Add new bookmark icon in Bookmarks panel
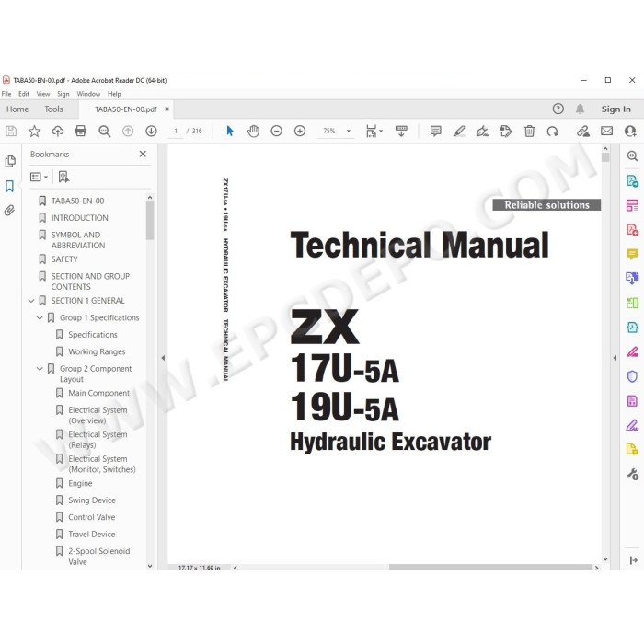Screen dimensions: 644x644 click(x=63, y=177)
